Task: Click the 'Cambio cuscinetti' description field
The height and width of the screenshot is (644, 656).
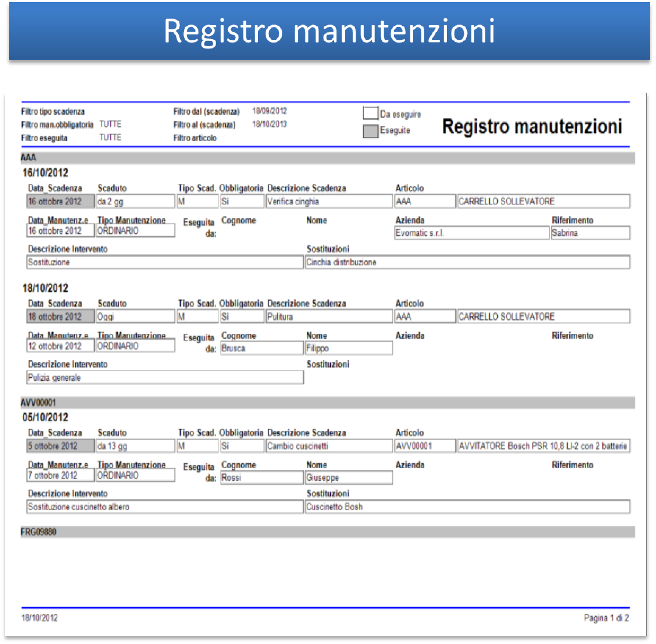Action: point(329,446)
